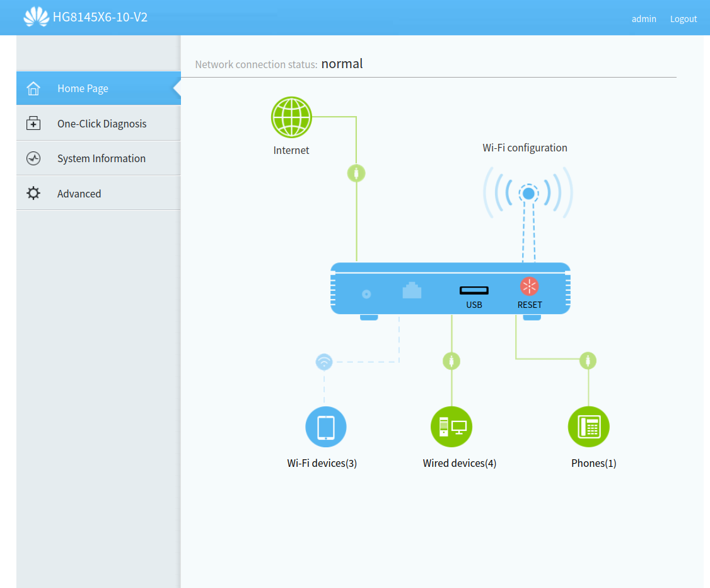
Task: Go to Home Page in sidebar
Action: pos(99,88)
